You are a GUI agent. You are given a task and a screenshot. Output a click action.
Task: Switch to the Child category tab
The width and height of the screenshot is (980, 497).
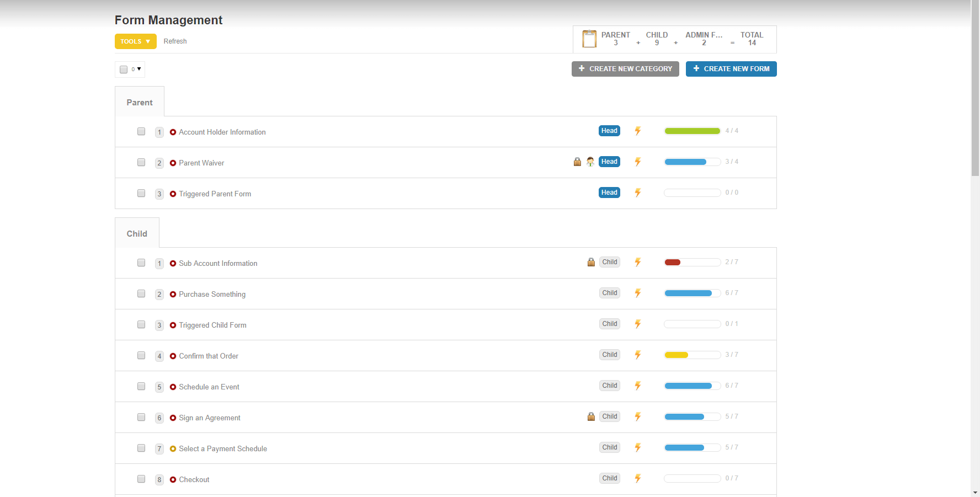[137, 233]
